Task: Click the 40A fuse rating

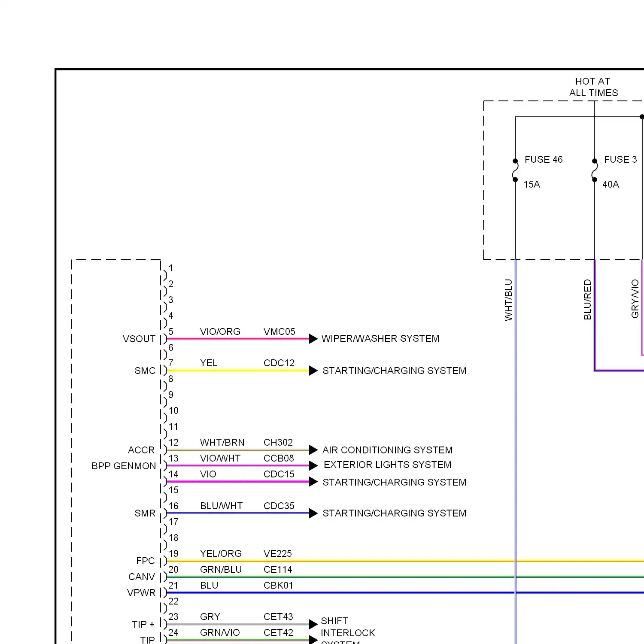Action: pyautogui.click(x=611, y=184)
